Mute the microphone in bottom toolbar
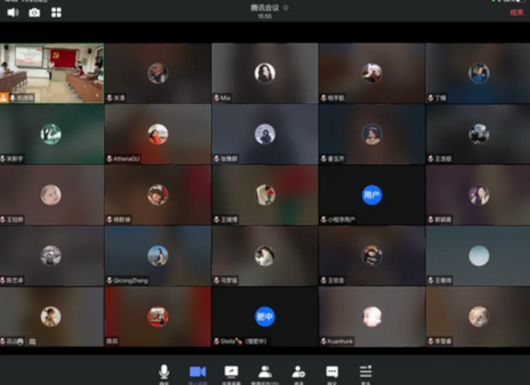The image size is (530, 385). click(x=164, y=372)
